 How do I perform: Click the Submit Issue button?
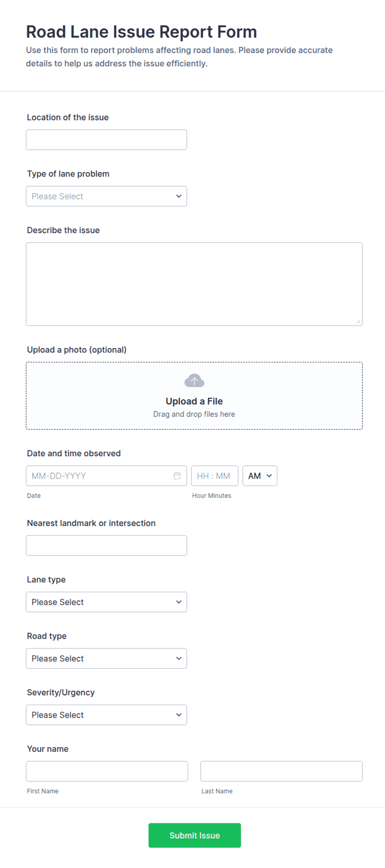195,835
